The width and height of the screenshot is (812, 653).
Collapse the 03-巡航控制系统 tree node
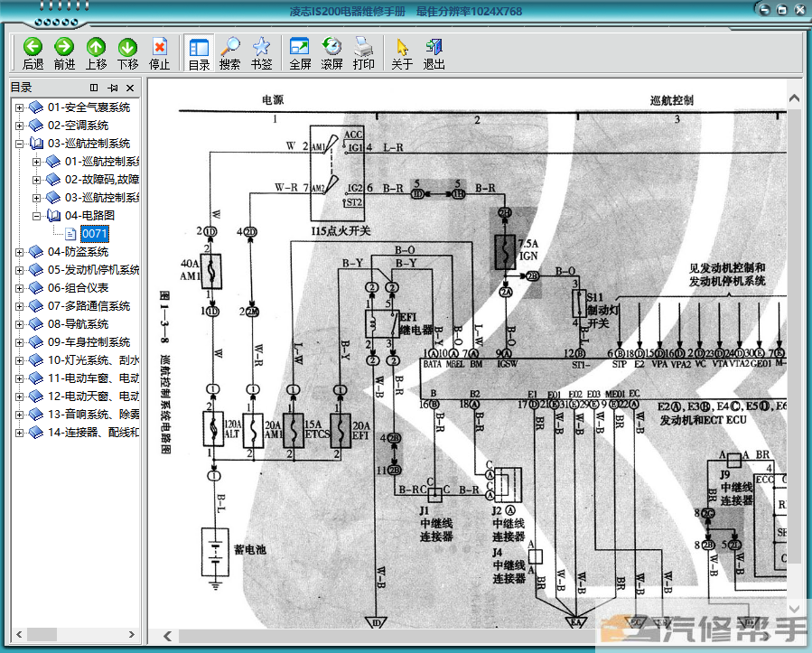pyautogui.click(x=19, y=144)
